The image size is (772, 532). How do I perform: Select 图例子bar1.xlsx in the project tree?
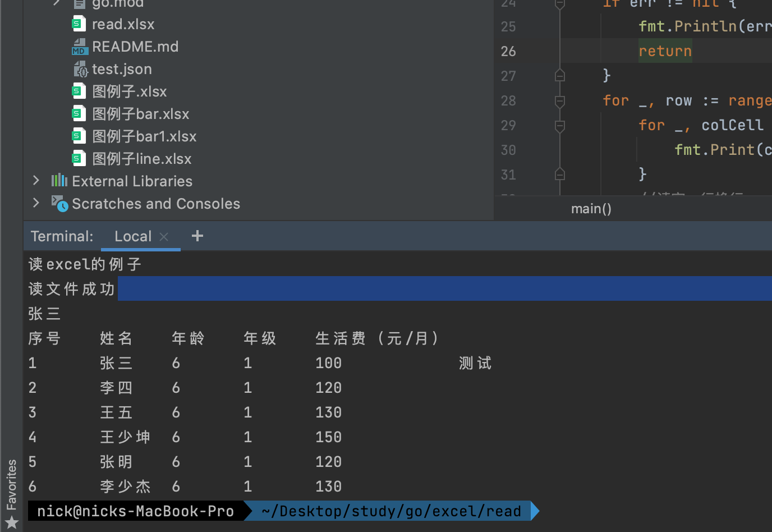(144, 136)
